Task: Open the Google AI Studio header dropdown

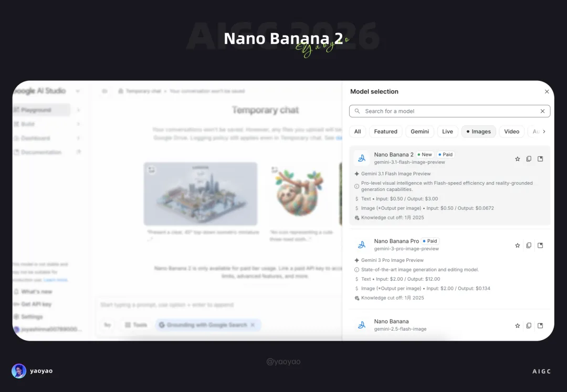Action: pos(77,91)
